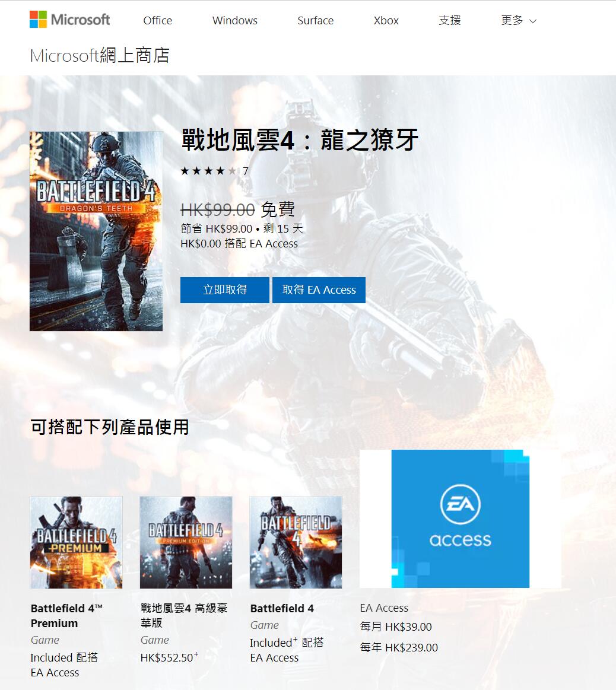Image resolution: width=616 pixels, height=690 pixels.
Task: Open the 支援 support menu item
Action: (450, 20)
